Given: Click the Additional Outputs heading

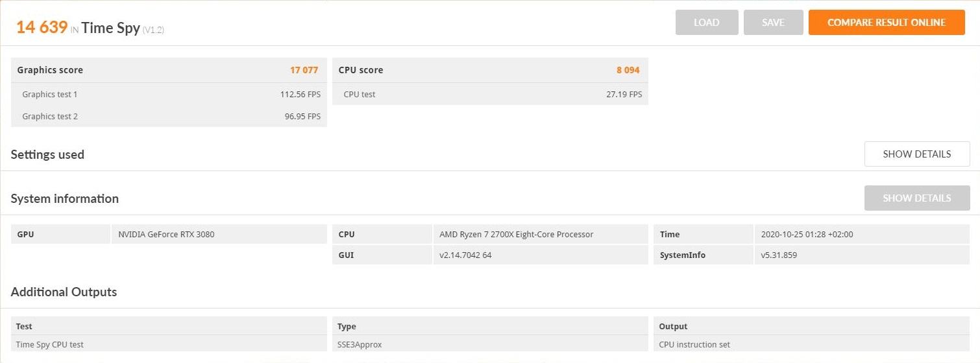Looking at the screenshot, I should click(x=64, y=292).
